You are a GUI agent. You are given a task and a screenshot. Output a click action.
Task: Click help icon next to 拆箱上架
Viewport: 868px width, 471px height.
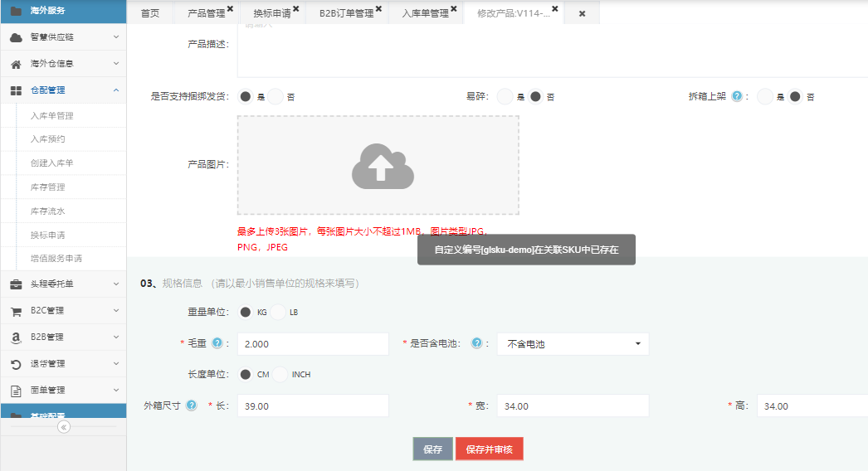click(x=737, y=96)
